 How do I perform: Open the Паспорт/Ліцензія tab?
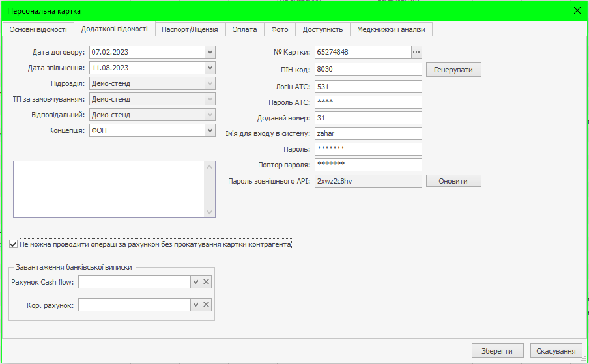coord(190,29)
